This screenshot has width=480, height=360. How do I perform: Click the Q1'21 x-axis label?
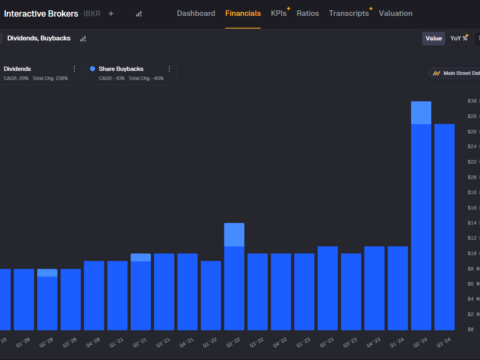point(117,342)
